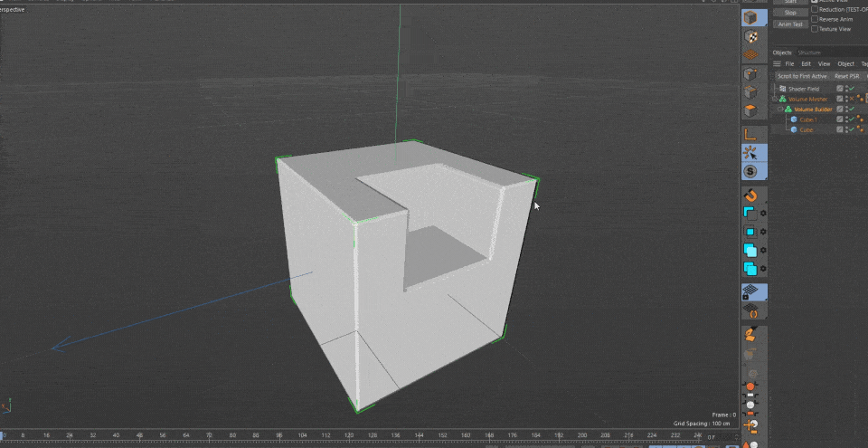868x448 pixels.
Task: Collapse the Volume Mesher tree node
Action: [775, 99]
